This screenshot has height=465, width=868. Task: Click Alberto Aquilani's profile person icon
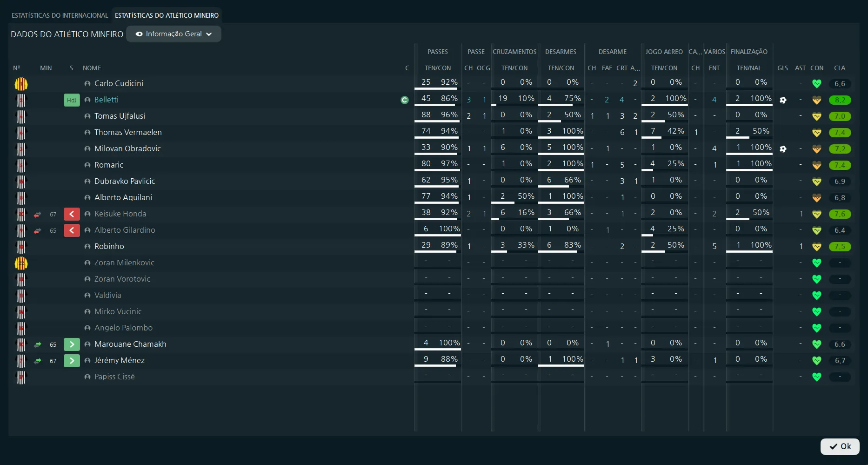[x=87, y=198]
